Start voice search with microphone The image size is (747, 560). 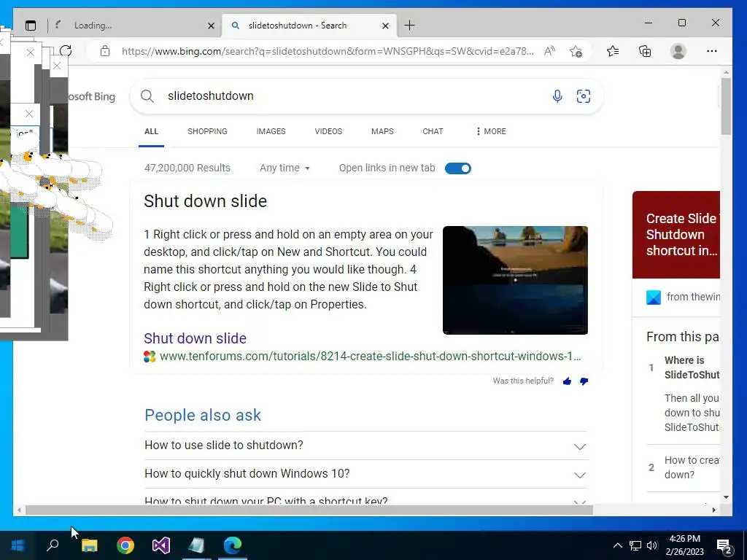[557, 96]
